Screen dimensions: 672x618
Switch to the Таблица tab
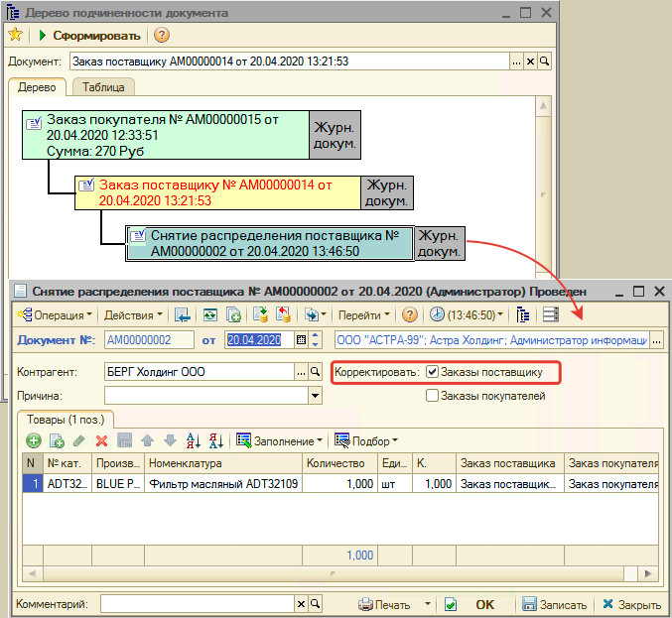click(x=103, y=87)
